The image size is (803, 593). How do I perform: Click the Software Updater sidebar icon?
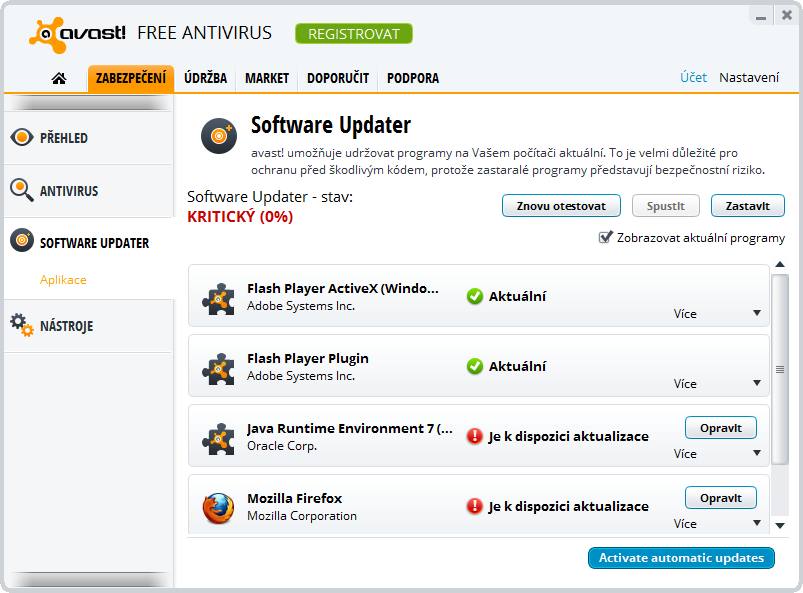pyautogui.click(x=22, y=240)
